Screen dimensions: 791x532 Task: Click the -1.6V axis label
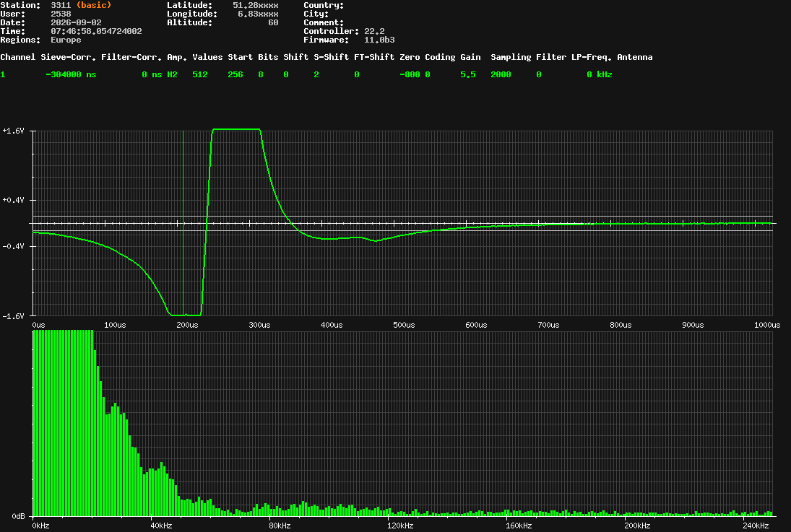point(13,316)
